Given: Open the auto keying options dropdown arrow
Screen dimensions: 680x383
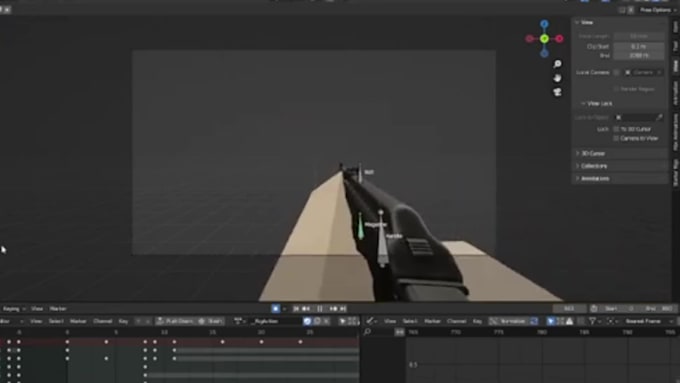Looking at the screenshot, I should [284, 309].
